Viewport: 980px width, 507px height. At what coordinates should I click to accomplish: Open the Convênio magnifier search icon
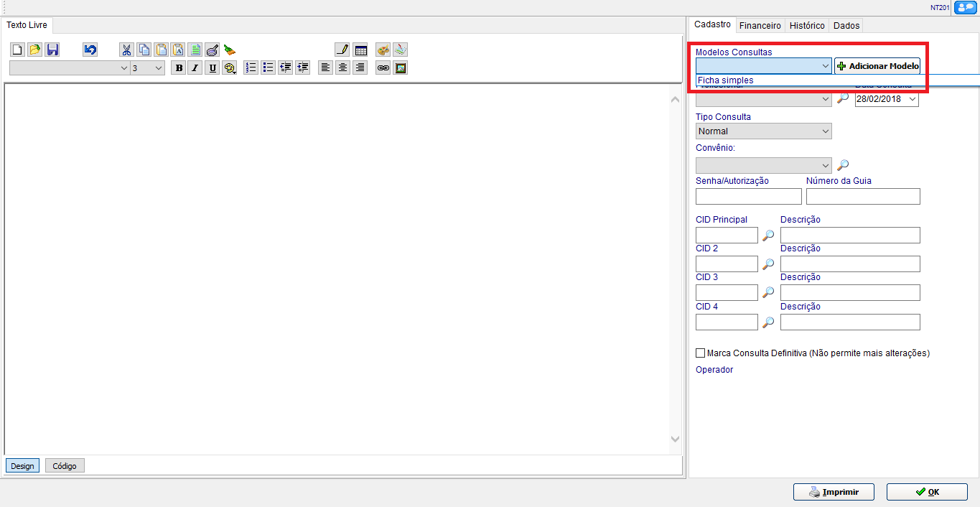point(843,165)
